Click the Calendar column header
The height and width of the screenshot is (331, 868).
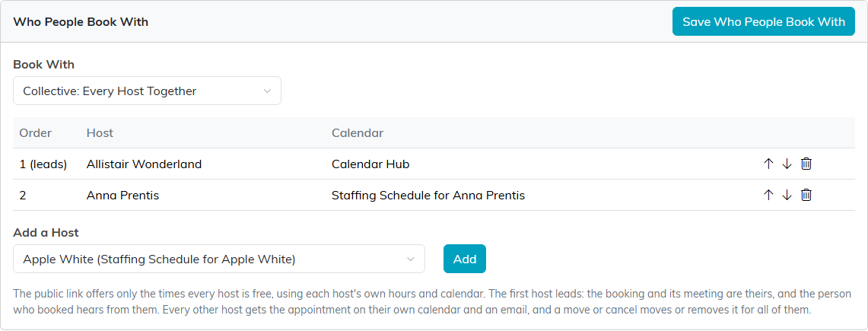point(358,133)
